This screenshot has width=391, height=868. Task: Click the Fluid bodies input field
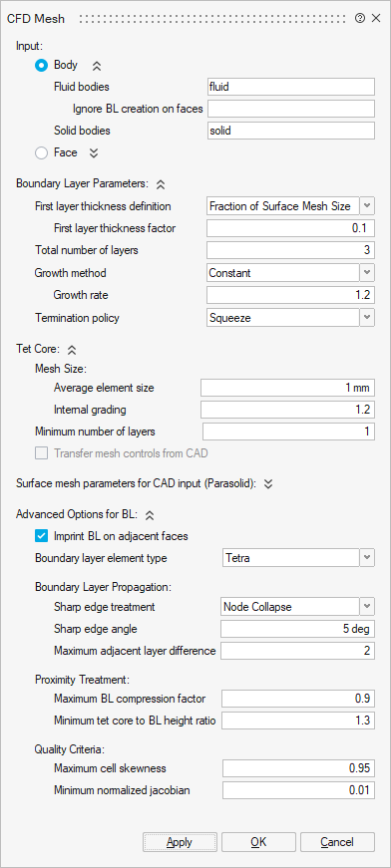tap(291, 87)
